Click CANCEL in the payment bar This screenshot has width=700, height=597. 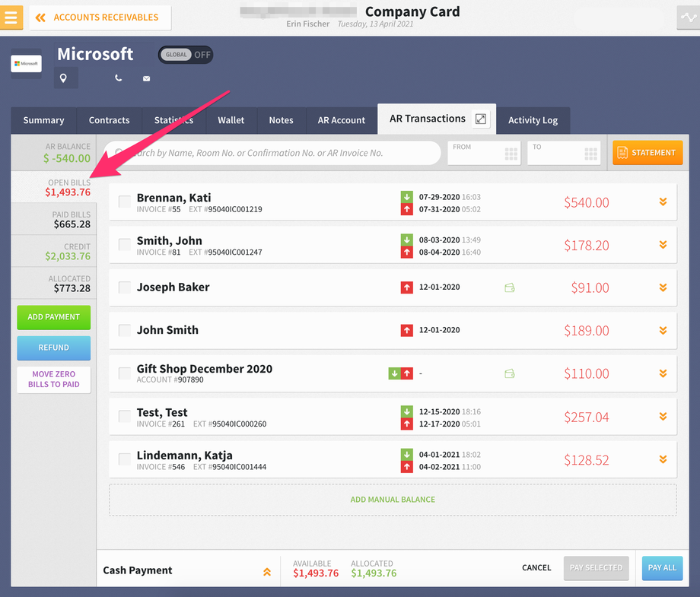point(536,568)
